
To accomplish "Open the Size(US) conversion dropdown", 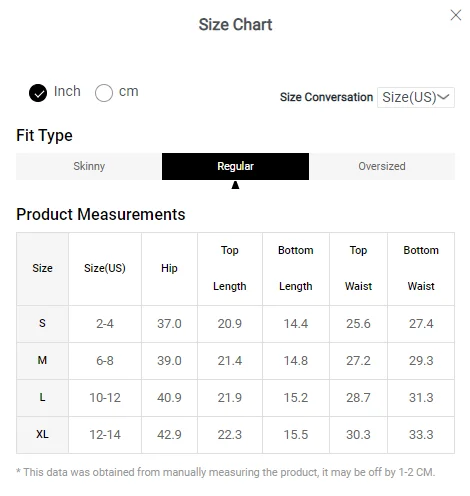I will (416, 97).
